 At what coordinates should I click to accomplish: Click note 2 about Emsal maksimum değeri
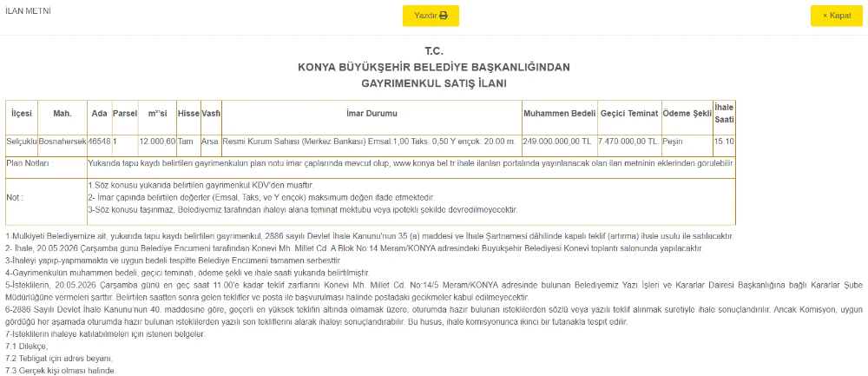coord(261,198)
